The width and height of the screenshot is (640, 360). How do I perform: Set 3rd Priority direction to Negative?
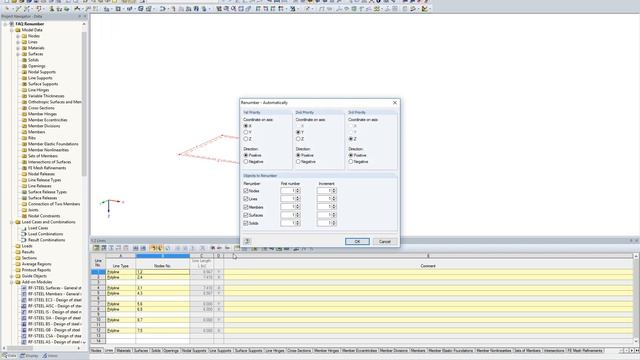click(x=351, y=162)
